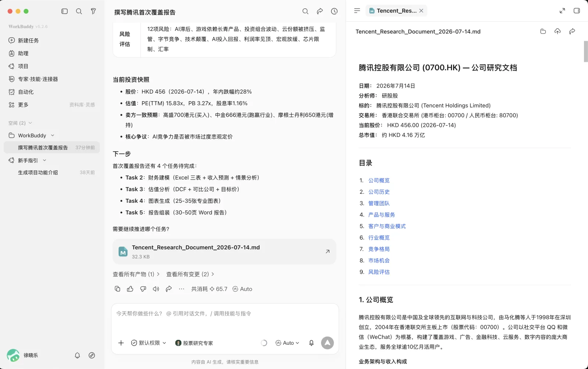Click the message input field
The height and width of the screenshot is (369, 588).
(x=225, y=314)
